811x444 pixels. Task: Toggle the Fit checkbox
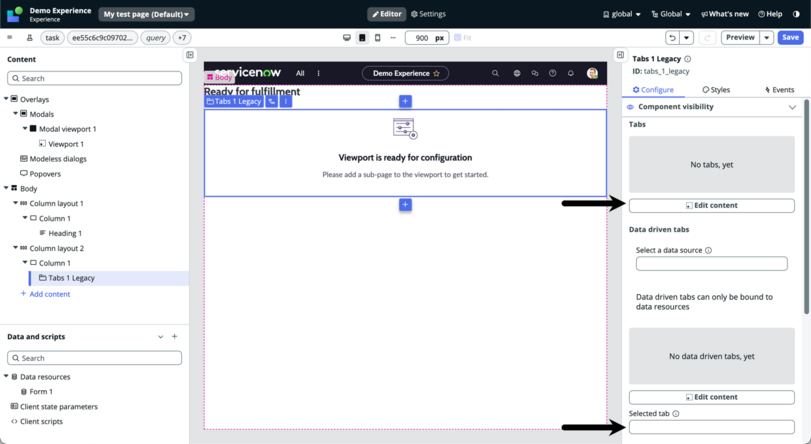457,38
